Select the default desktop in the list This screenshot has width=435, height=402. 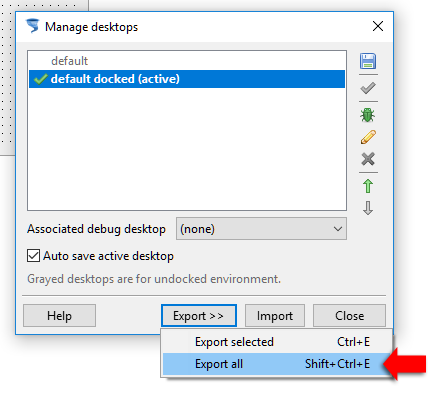pyautogui.click(x=187, y=61)
